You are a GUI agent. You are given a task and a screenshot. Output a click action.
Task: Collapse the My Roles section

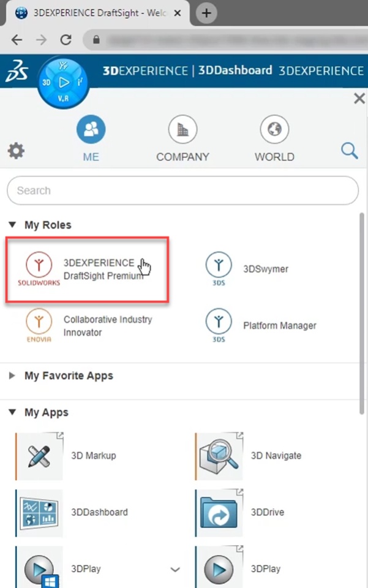pyautogui.click(x=13, y=225)
